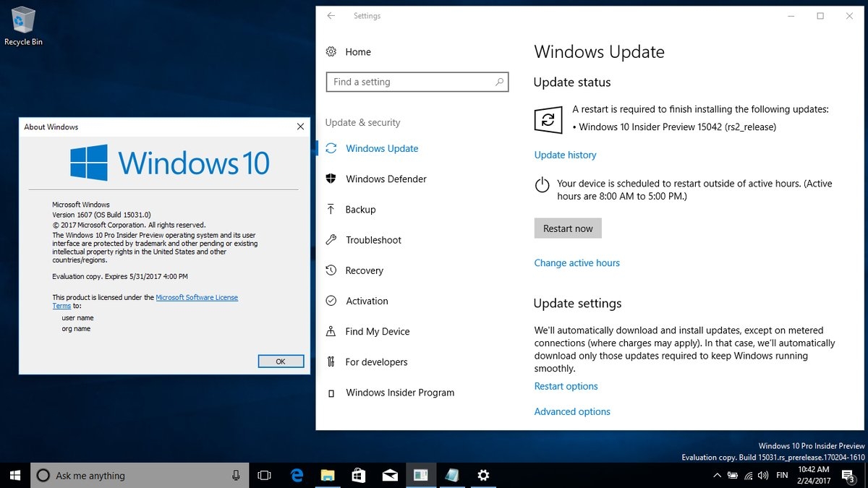Viewport: 868px width, 488px height.
Task: Click the Settings back arrow
Action: pyautogui.click(x=331, y=16)
